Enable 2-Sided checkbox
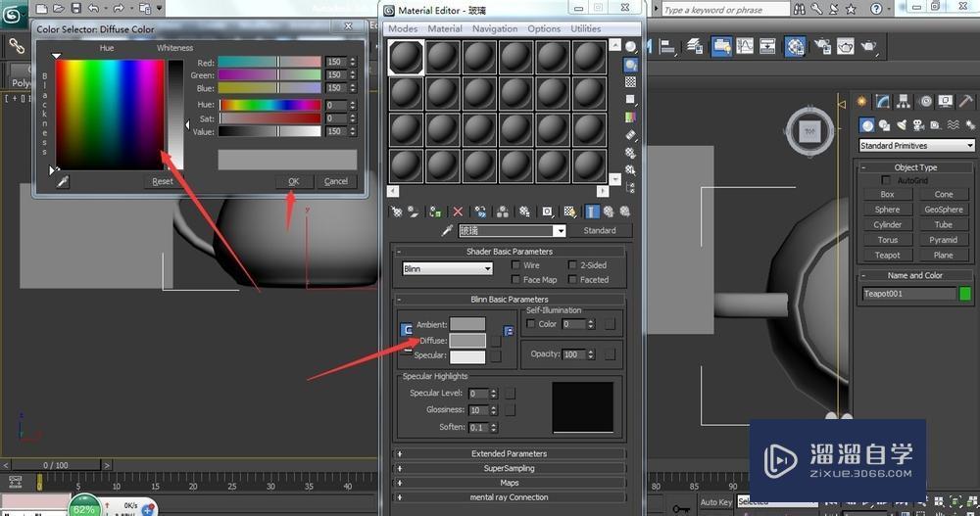 coord(572,265)
